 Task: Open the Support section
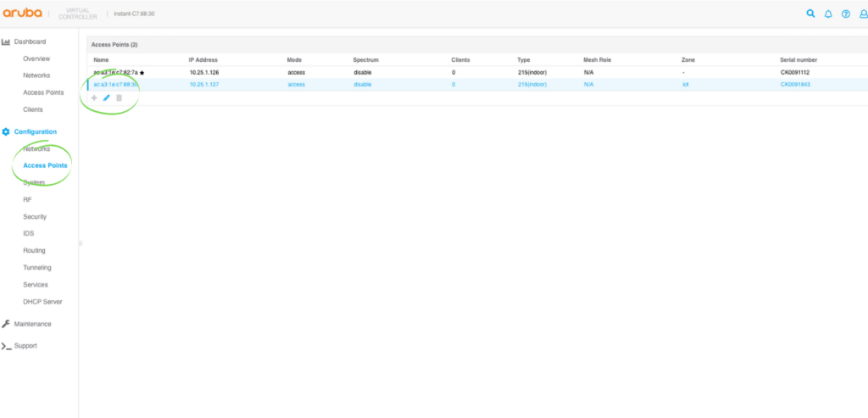(25, 346)
